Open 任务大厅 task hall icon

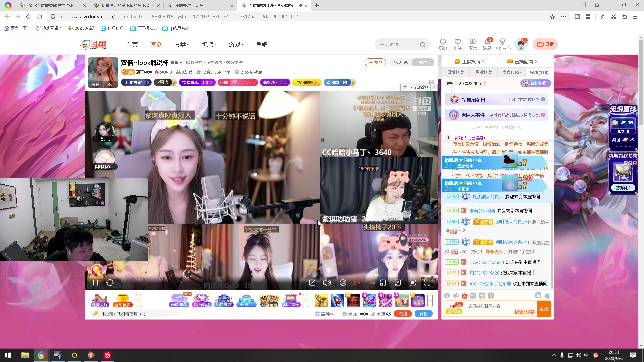tap(100, 300)
